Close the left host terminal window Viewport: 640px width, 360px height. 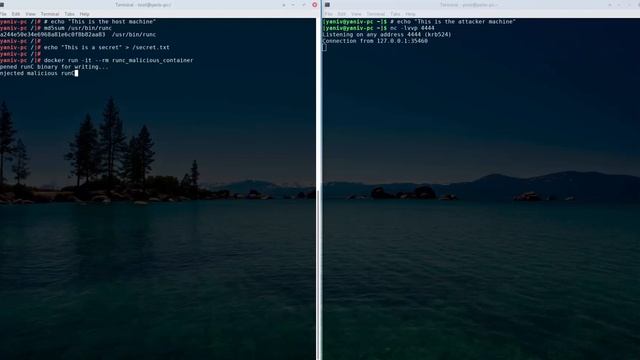(x=315, y=5)
